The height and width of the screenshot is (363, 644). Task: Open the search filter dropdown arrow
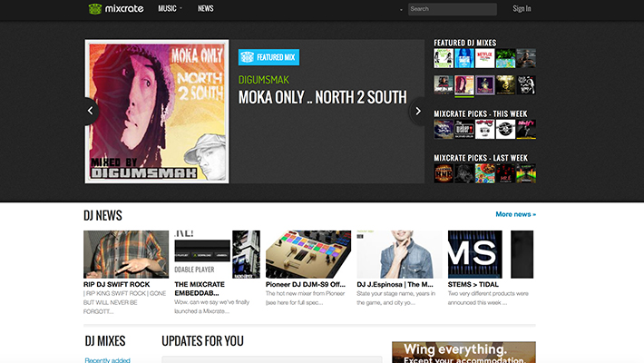(x=400, y=10)
